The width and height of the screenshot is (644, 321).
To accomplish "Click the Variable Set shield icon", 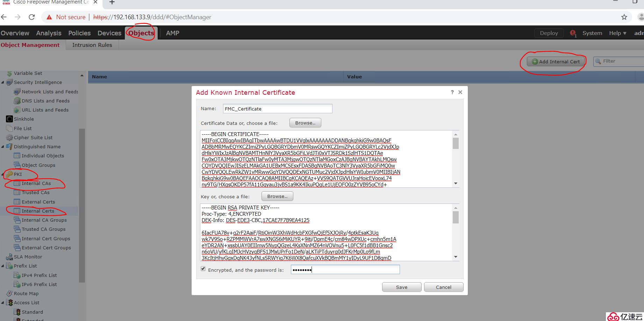I will [x=9, y=73].
